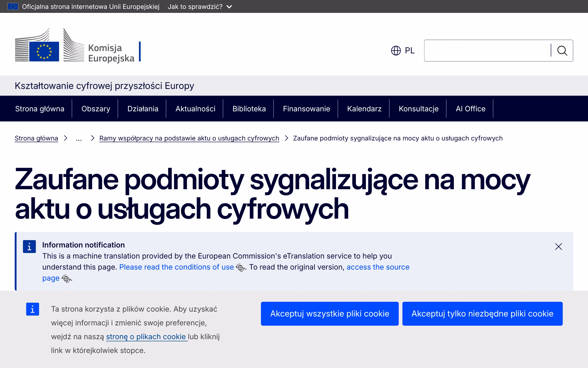Click the European Commission logo

tap(78, 45)
